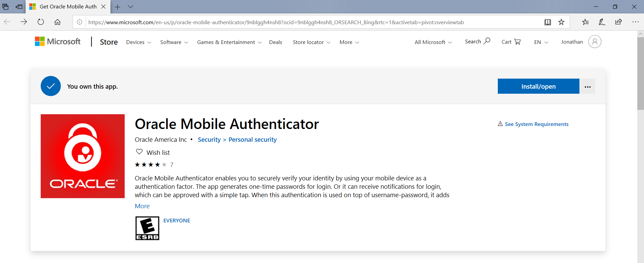Open a new tab with plus icon
Screen dimensions: 644x263
pos(117,7)
